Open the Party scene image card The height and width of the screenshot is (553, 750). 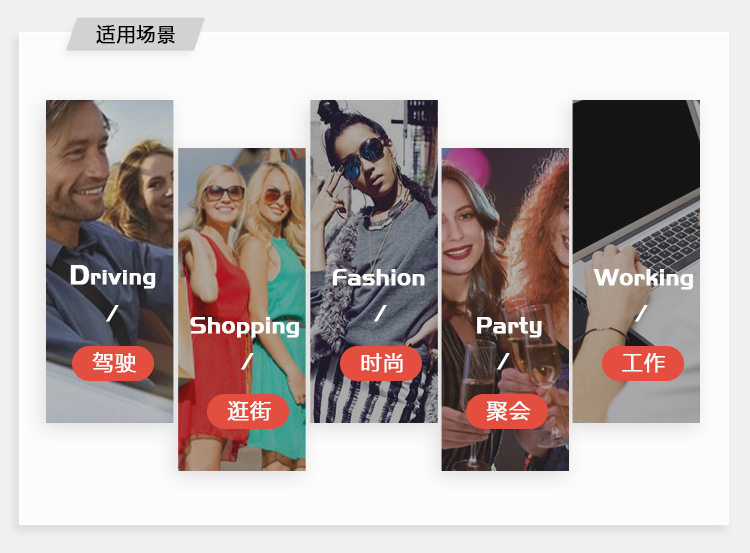click(x=505, y=309)
